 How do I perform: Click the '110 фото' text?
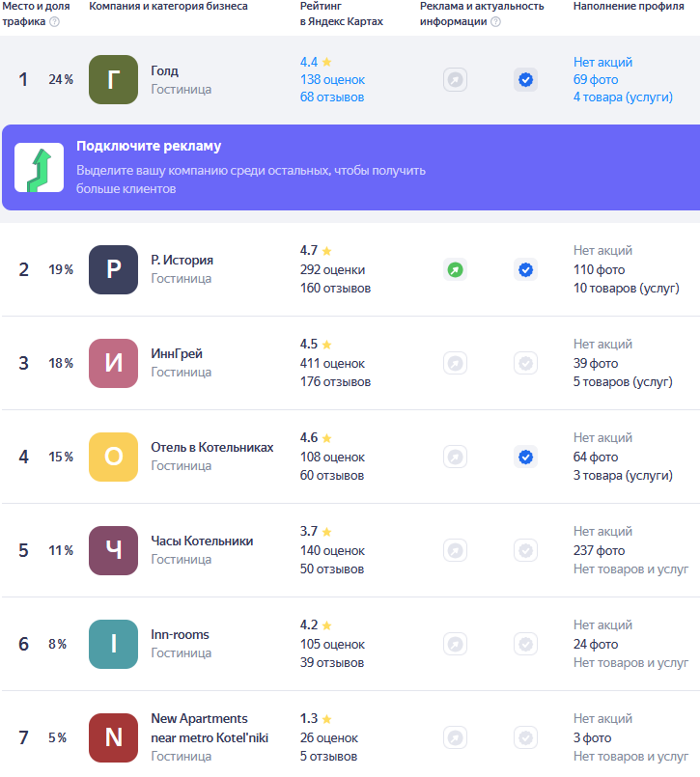coord(599,269)
